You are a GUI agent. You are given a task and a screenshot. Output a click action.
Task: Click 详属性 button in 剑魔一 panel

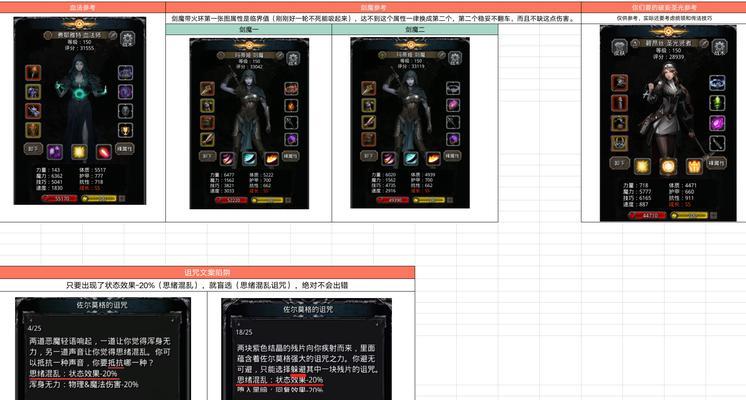tap(291, 156)
